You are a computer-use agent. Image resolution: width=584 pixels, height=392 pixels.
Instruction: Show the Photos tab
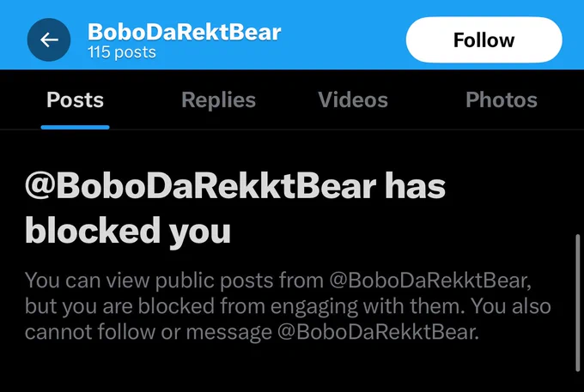[502, 100]
